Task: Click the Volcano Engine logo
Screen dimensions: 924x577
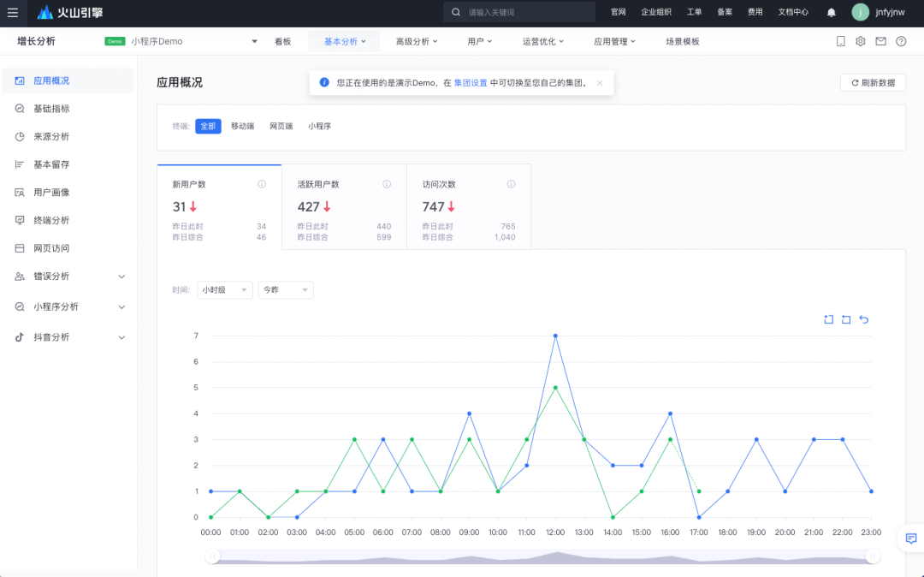Action: tap(70, 12)
